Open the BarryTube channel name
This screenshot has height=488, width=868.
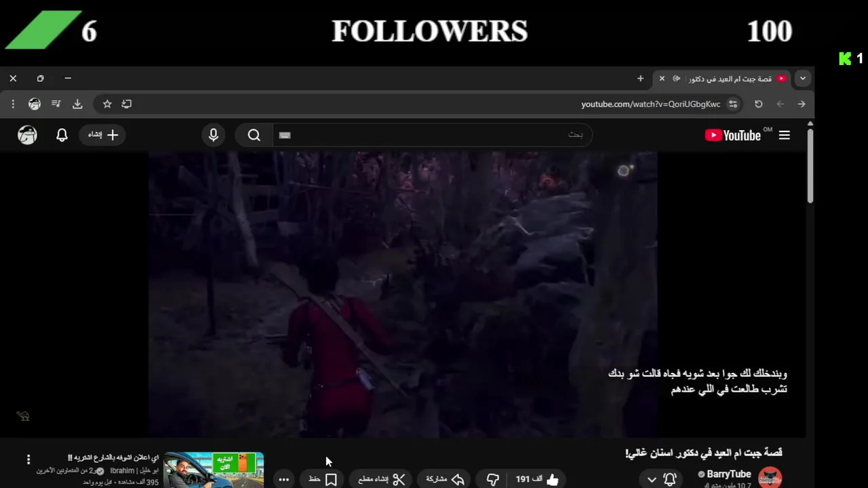(x=728, y=474)
